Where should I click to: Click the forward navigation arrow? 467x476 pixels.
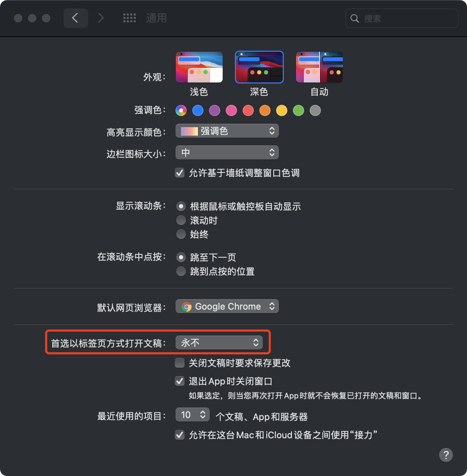(101, 18)
